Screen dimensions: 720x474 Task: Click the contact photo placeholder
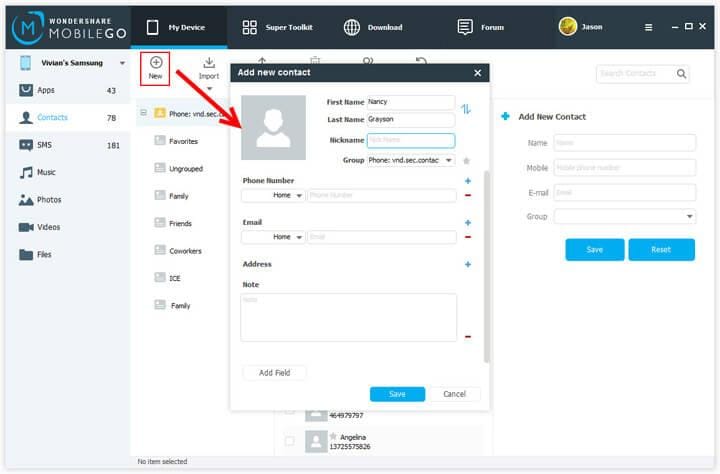273,128
